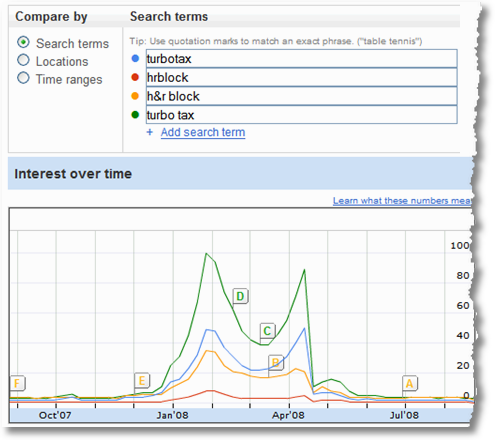
Task: Click the 20 value on the chart axis
Action: click(x=463, y=366)
